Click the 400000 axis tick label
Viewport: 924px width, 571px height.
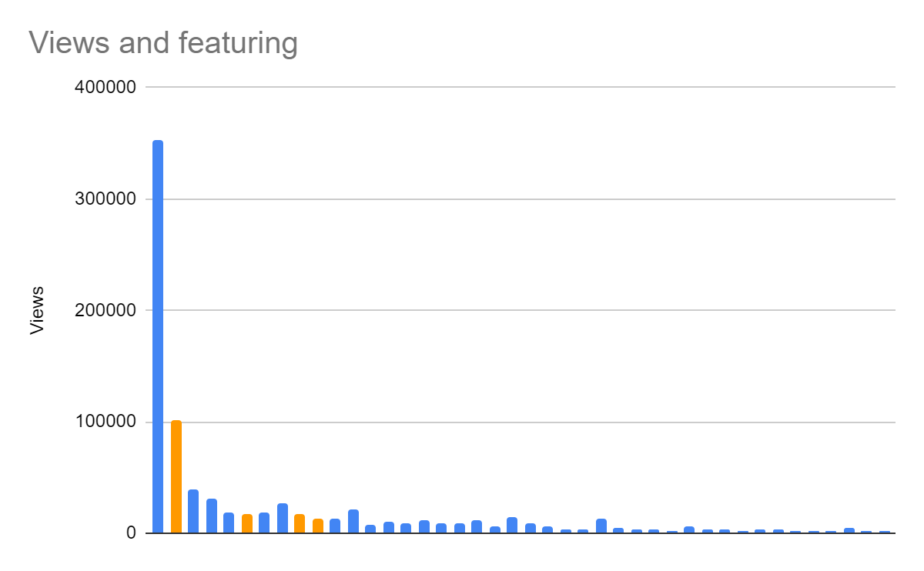[105, 88]
